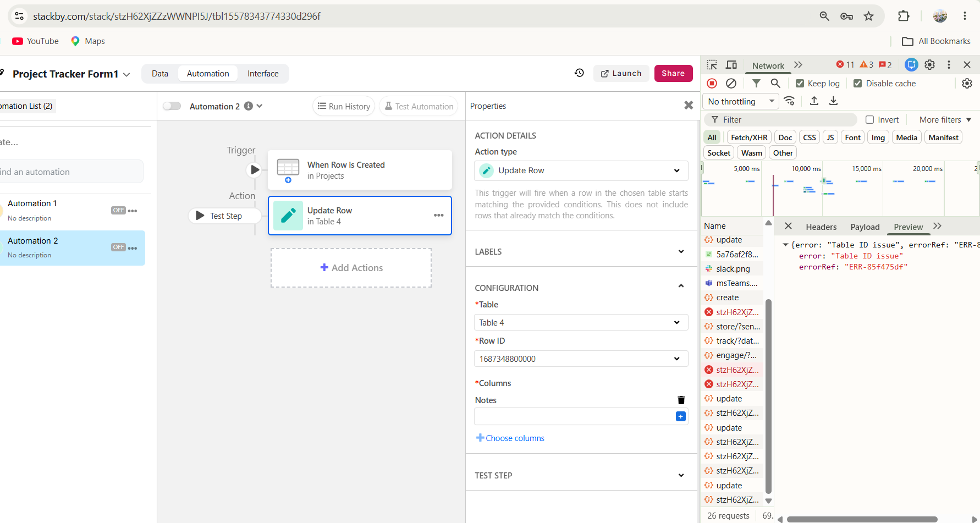This screenshot has height=523, width=980.
Task: Switch to the Interface tab
Action: click(x=263, y=73)
